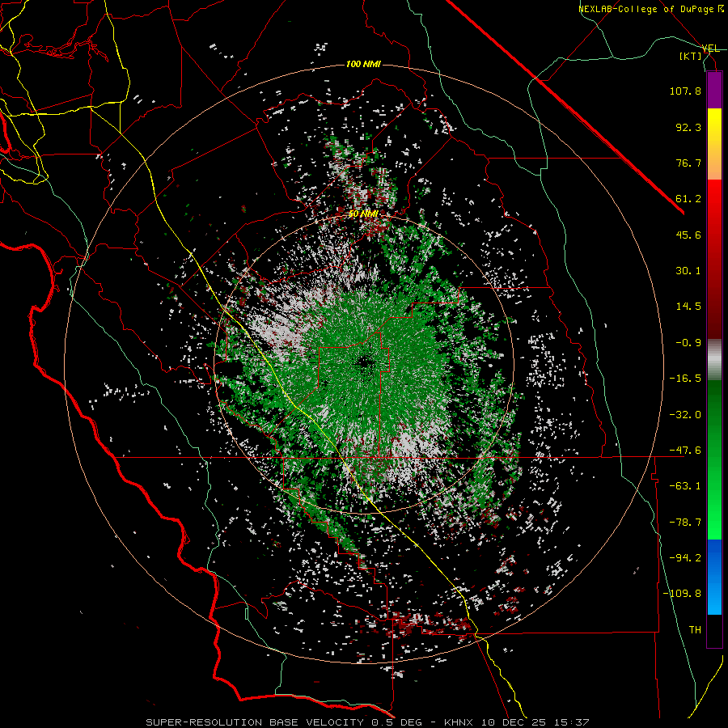Pick the purple segment of the color bar
Viewport: 728px width, 728px height.
[x=714, y=90]
